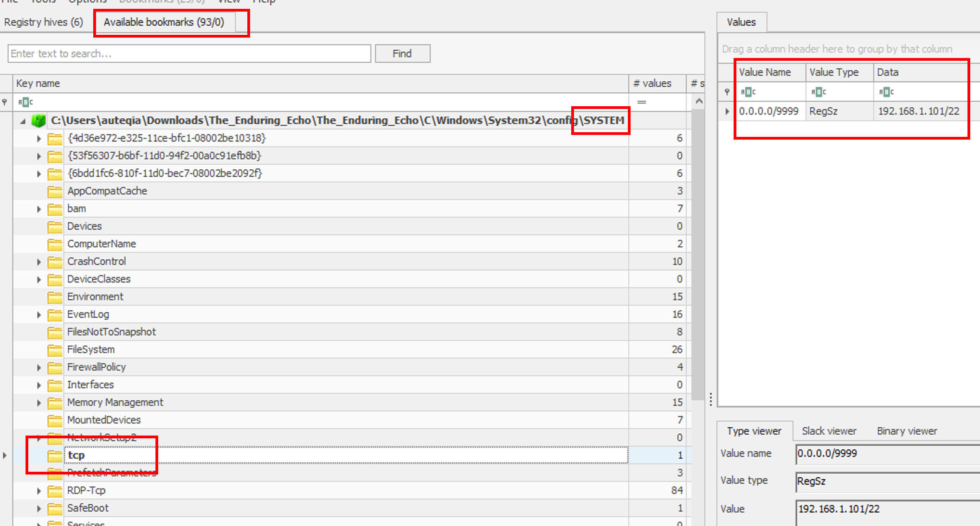Viewport: 980px width, 526px height.
Task: Click the ABC filter icon under Value Type
Action: tap(819, 92)
